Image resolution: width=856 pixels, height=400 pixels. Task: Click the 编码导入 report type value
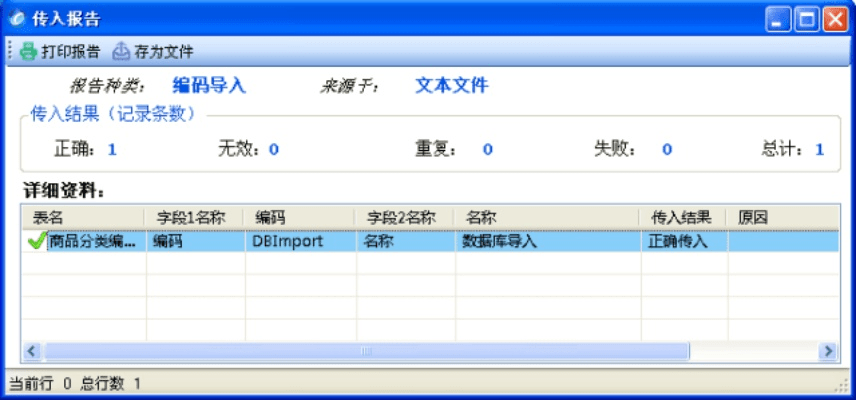pos(209,85)
